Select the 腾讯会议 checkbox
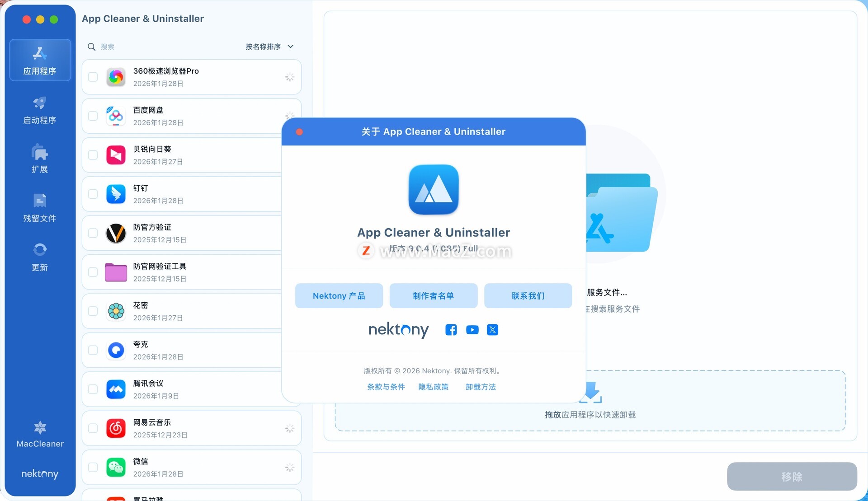The image size is (868, 501). [93, 389]
